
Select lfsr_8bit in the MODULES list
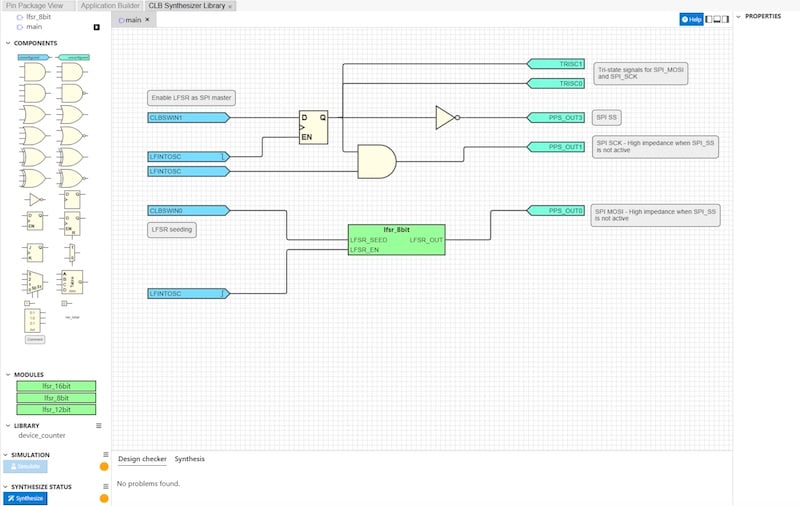[x=56, y=398]
